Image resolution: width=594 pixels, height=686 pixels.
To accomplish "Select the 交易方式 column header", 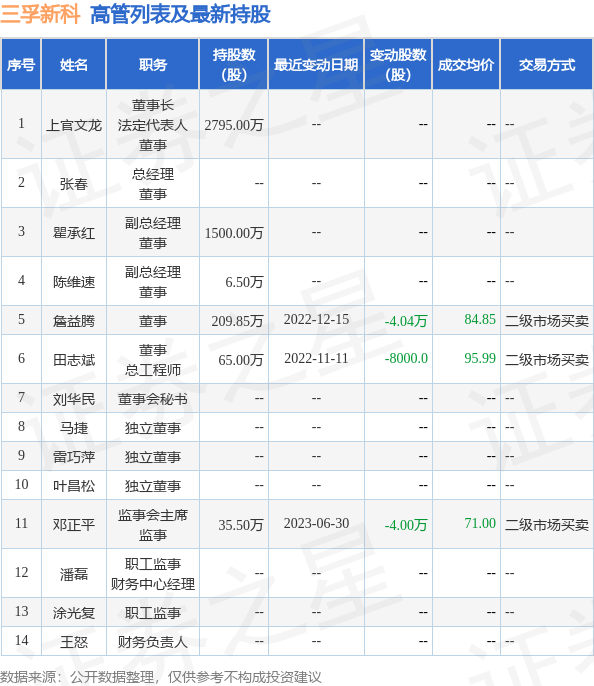I will coord(547,65).
